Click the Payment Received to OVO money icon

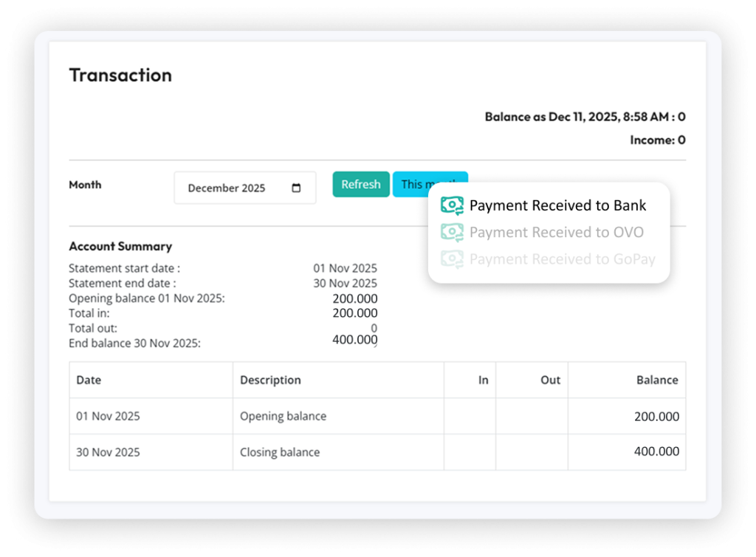452,232
